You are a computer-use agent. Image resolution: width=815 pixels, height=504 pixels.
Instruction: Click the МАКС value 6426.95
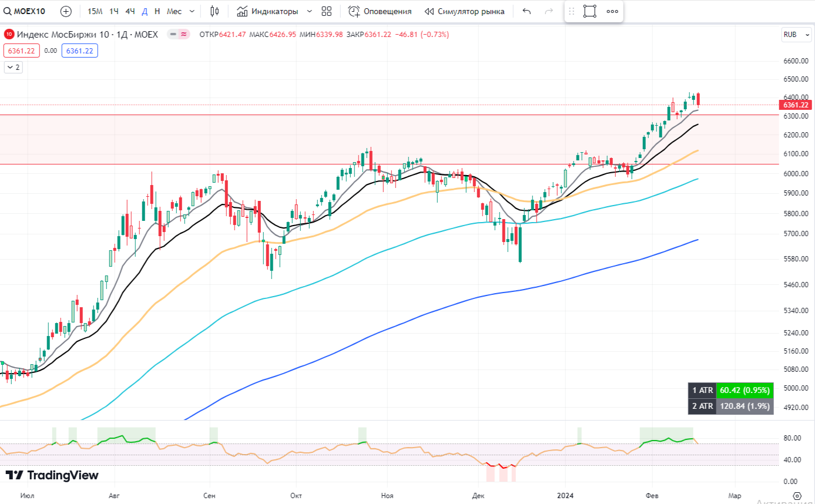click(284, 35)
